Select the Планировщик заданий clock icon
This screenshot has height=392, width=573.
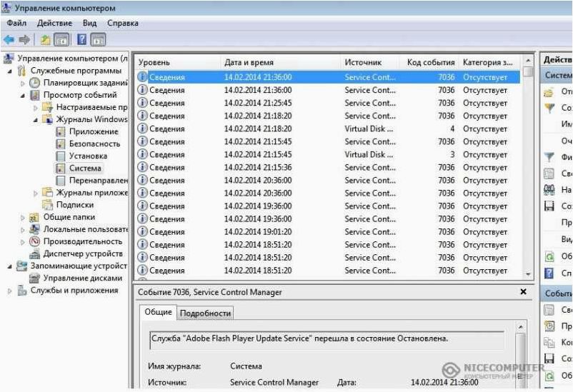[x=34, y=83]
